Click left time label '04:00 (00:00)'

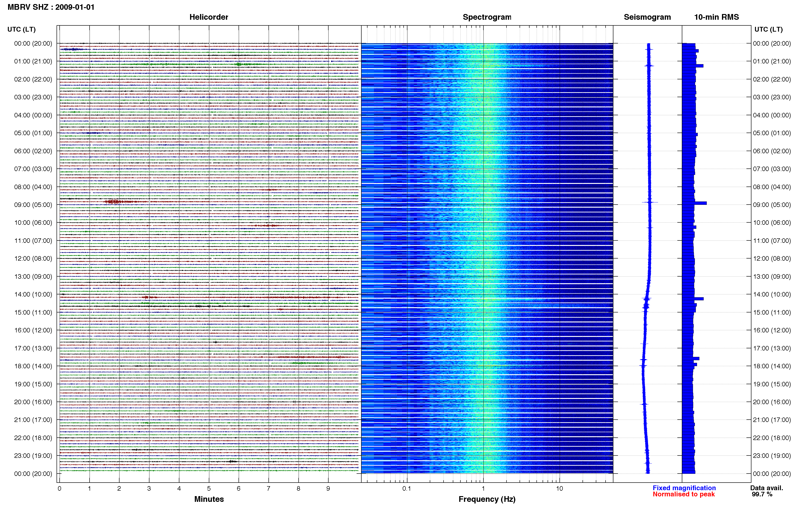(33, 115)
